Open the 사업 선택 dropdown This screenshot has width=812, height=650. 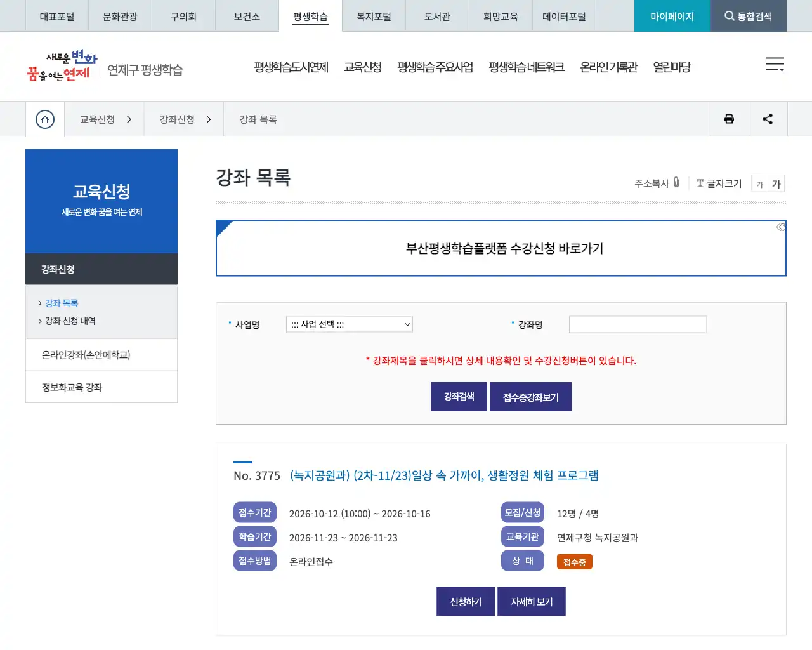click(x=350, y=324)
